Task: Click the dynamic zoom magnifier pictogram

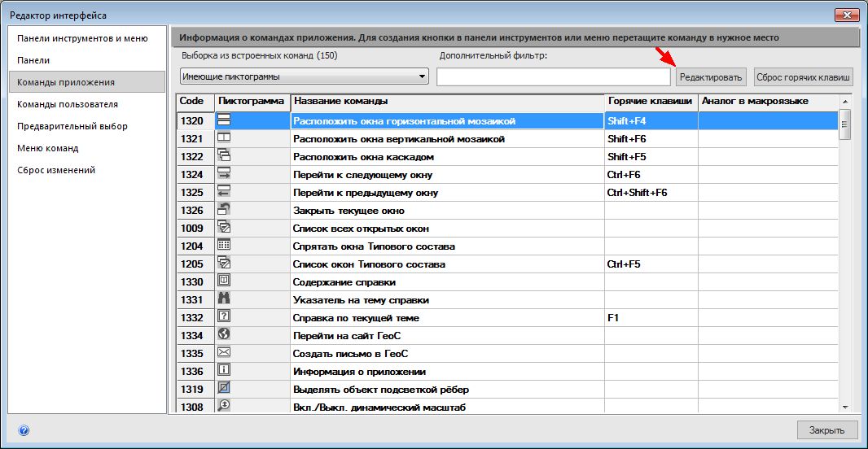Action: pyautogui.click(x=224, y=406)
